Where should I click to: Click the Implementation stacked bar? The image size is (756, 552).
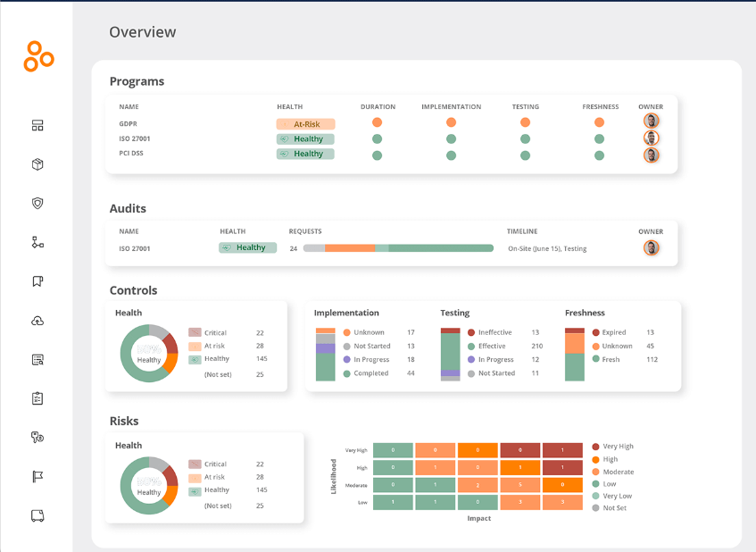pos(326,355)
